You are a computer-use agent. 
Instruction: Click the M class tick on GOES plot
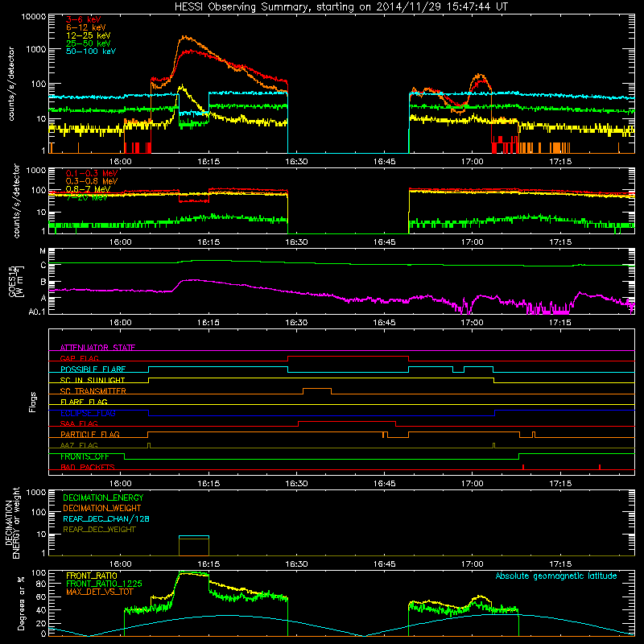[43, 251]
